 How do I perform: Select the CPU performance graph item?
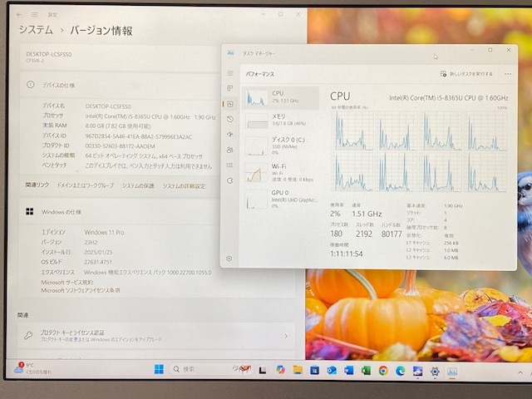[x=281, y=97]
